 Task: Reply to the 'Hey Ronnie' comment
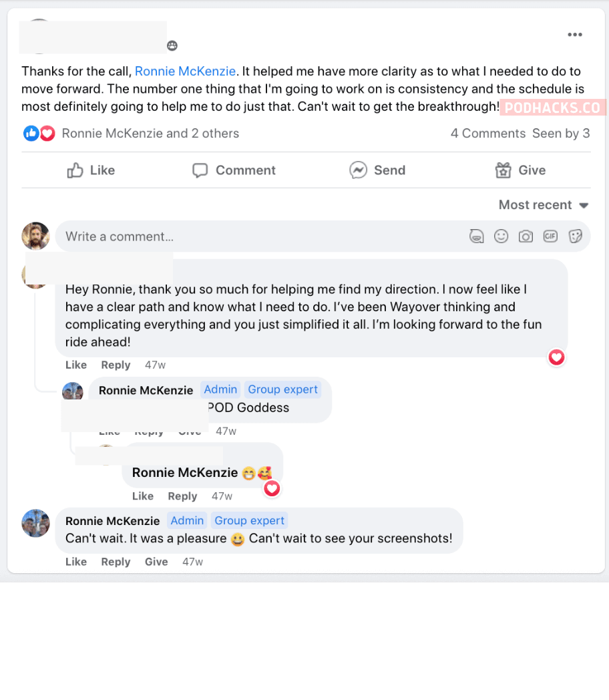116,365
